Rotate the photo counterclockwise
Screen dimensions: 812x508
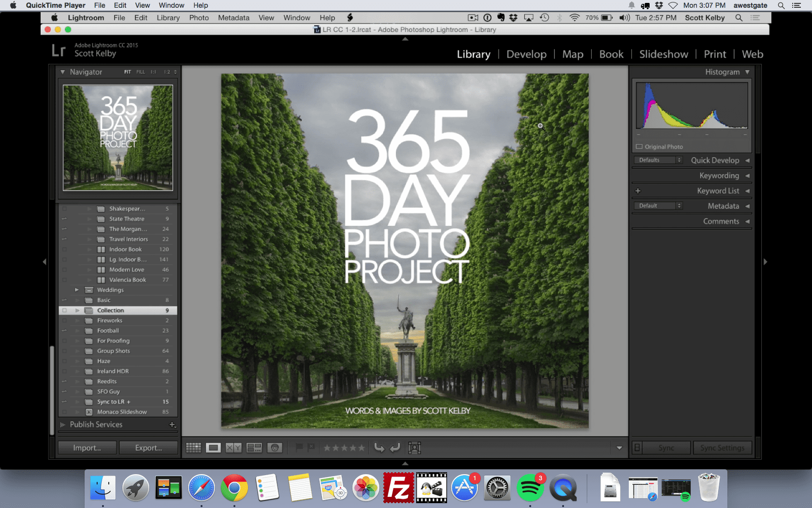[379, 448]
